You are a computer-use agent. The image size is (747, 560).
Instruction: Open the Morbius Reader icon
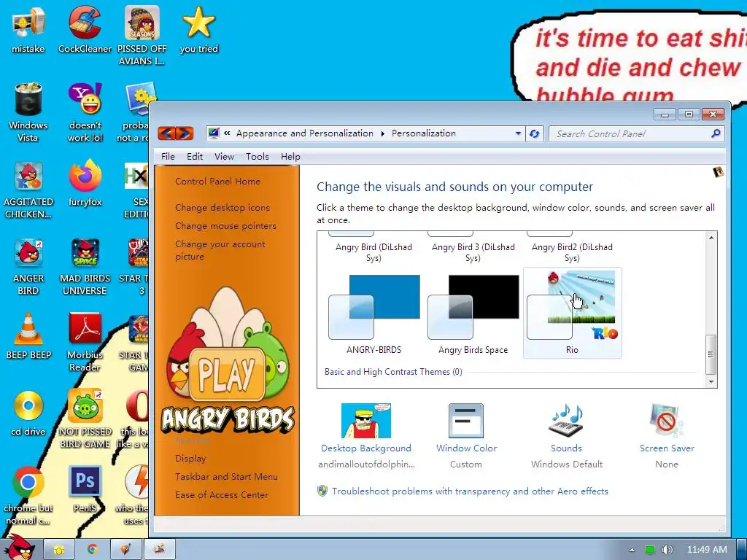click(x=85, y=342)
